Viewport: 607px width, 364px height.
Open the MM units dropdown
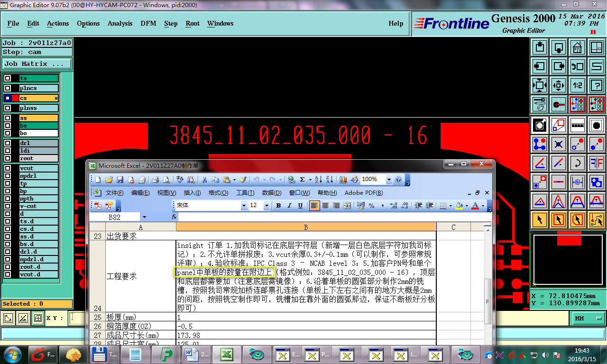[x=589, y=318]
